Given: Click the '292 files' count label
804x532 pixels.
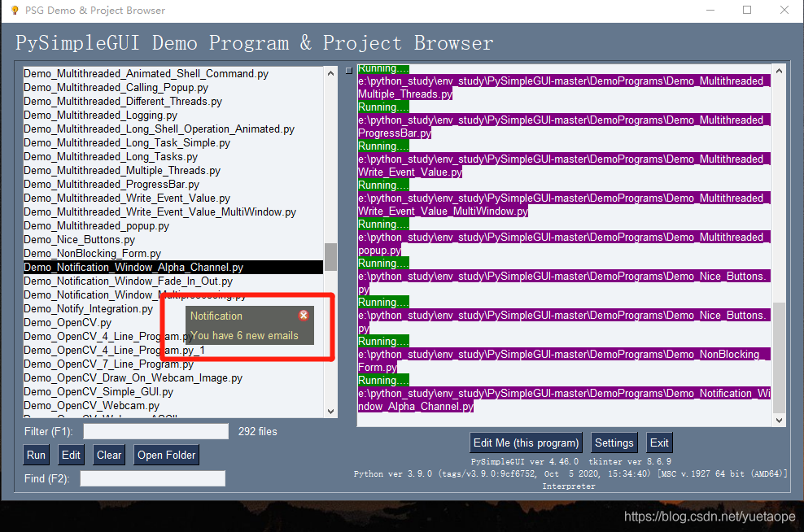Looking at the screenshot, I should pyautogui.click(x=257, y=432).
